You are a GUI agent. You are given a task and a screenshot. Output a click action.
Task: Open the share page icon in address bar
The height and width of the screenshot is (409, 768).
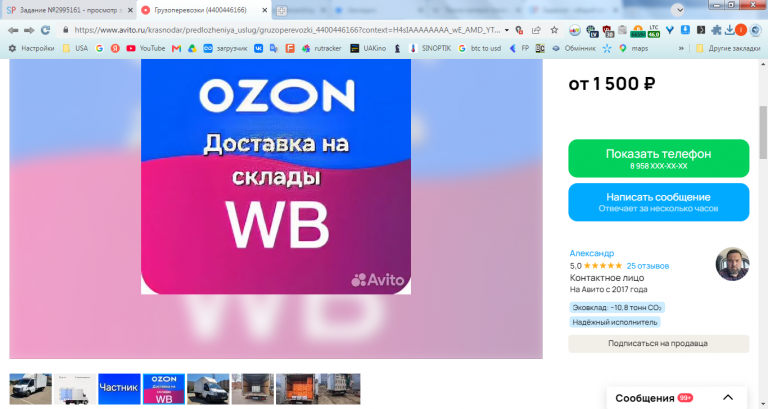click(x=536, y=30)
